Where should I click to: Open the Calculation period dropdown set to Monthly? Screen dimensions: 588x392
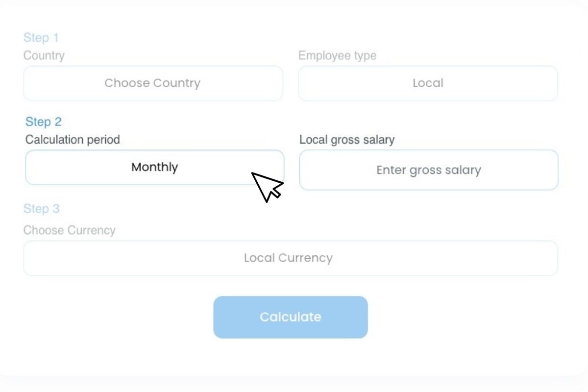coord(154,167)
